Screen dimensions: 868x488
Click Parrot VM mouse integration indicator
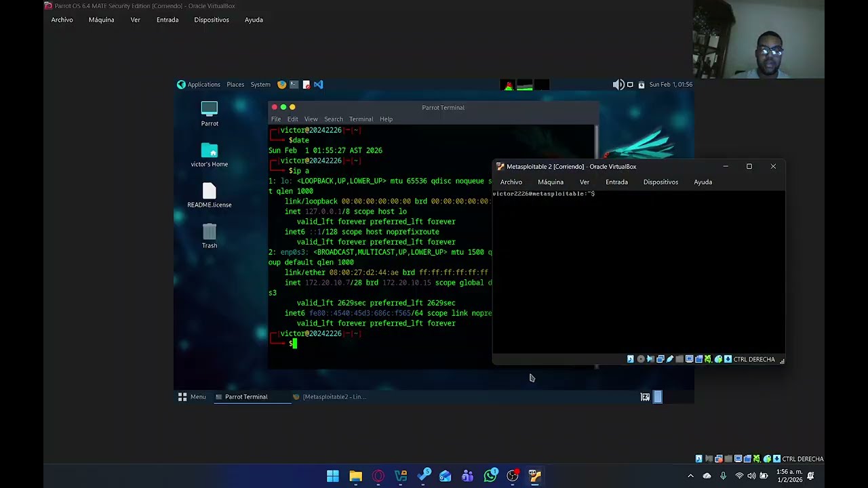[x=767, y=459]
